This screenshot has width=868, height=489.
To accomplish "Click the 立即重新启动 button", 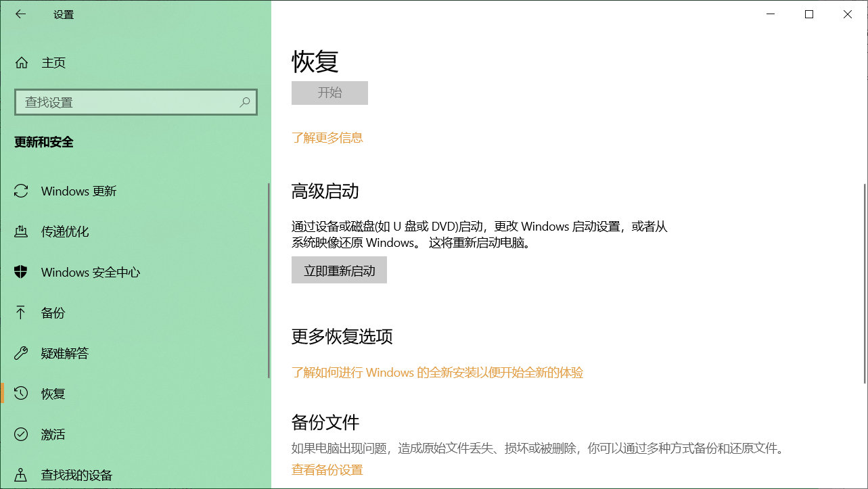I will point(339,271).
